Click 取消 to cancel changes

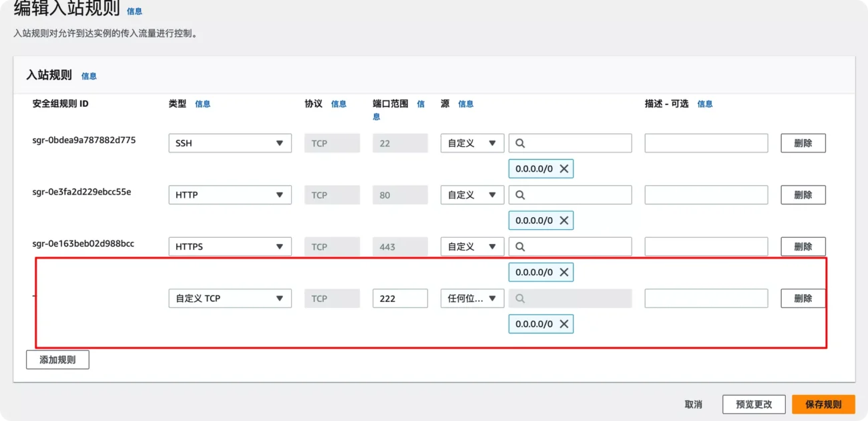pyautogui.click(x=694, y=404)
